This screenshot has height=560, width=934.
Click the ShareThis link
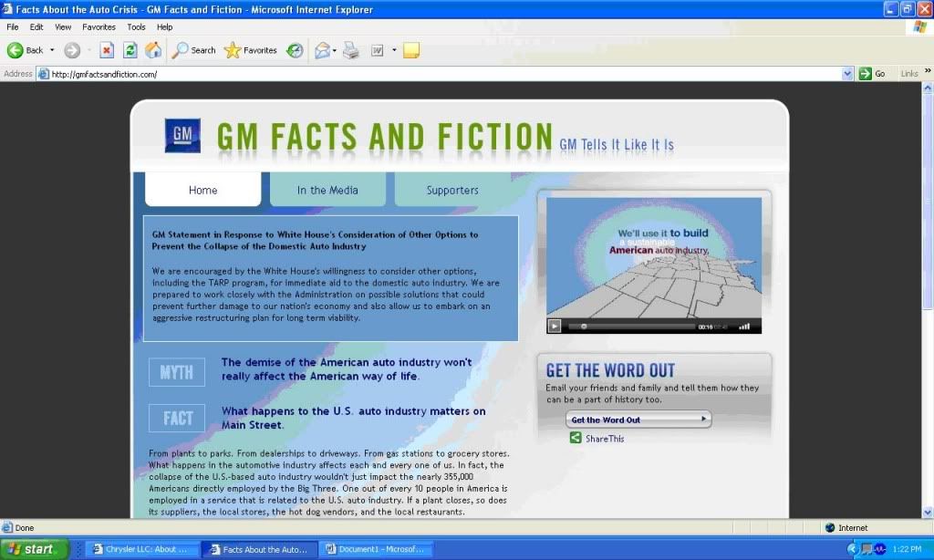click(x=605, y=439)
